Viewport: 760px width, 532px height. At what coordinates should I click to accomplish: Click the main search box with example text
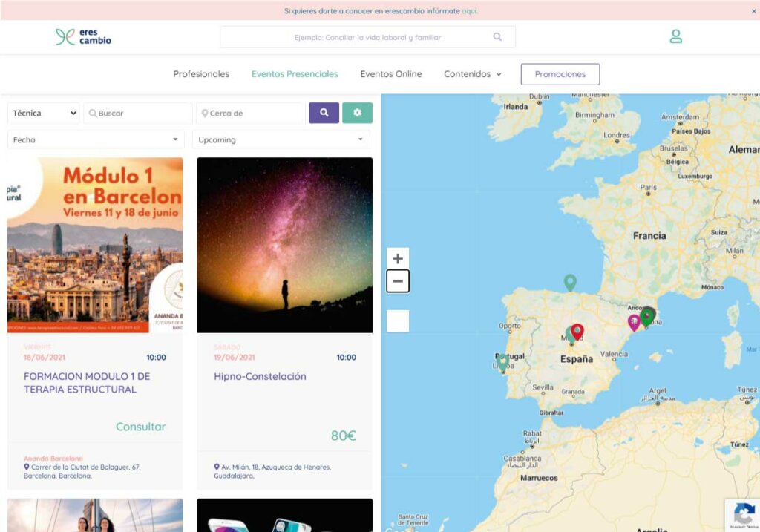tap(367, 37)
